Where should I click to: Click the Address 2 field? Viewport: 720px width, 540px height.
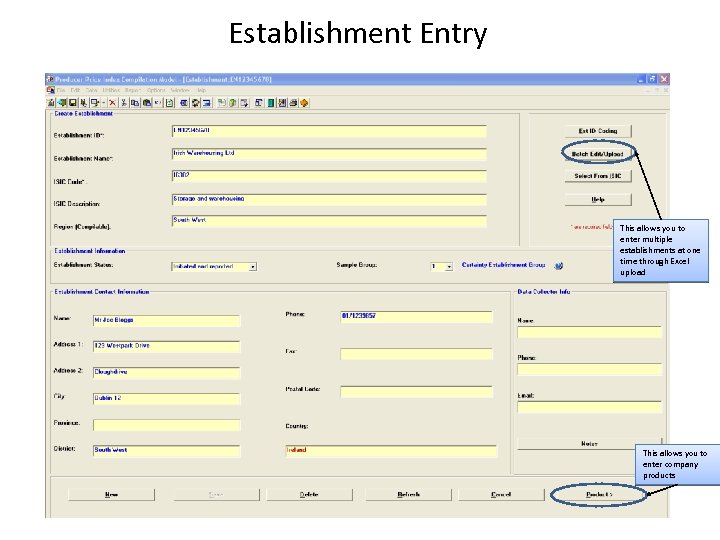(x=166, y=372)
